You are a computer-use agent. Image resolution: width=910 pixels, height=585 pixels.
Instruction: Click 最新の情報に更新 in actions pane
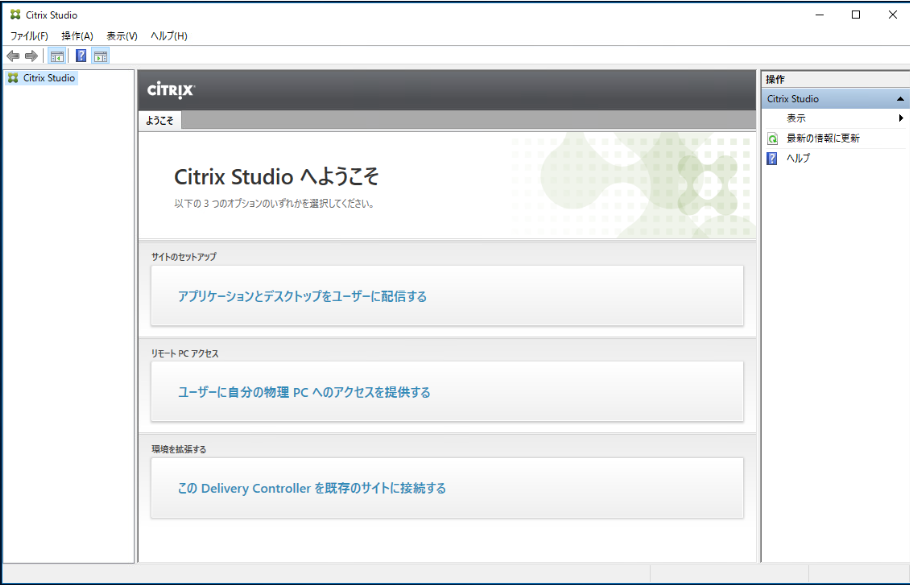point(823,139)
